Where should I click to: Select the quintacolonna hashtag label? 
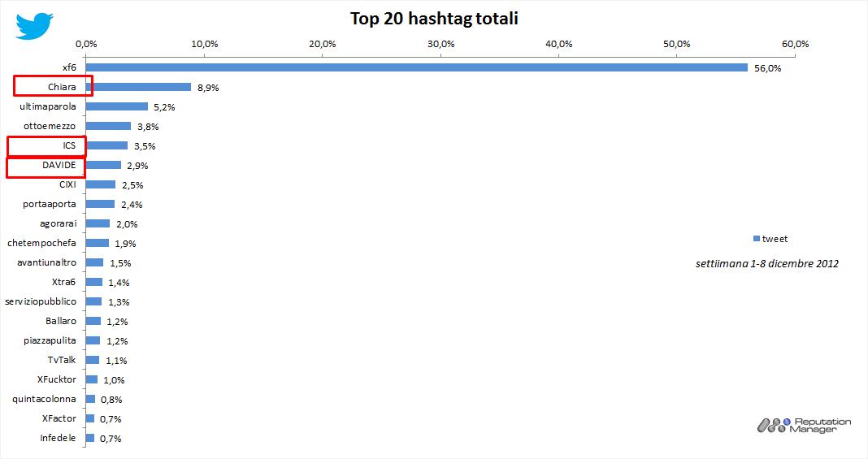[45, 399]
